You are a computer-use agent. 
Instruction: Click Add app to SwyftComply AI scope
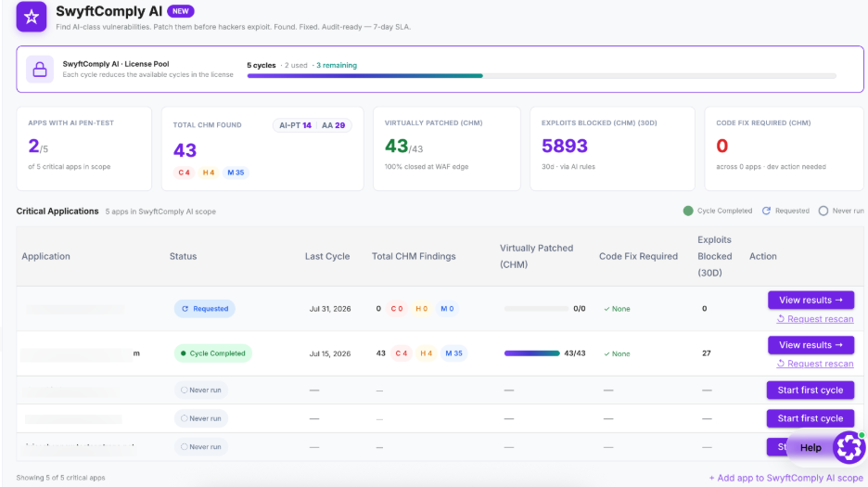click(x=786, y=478)
